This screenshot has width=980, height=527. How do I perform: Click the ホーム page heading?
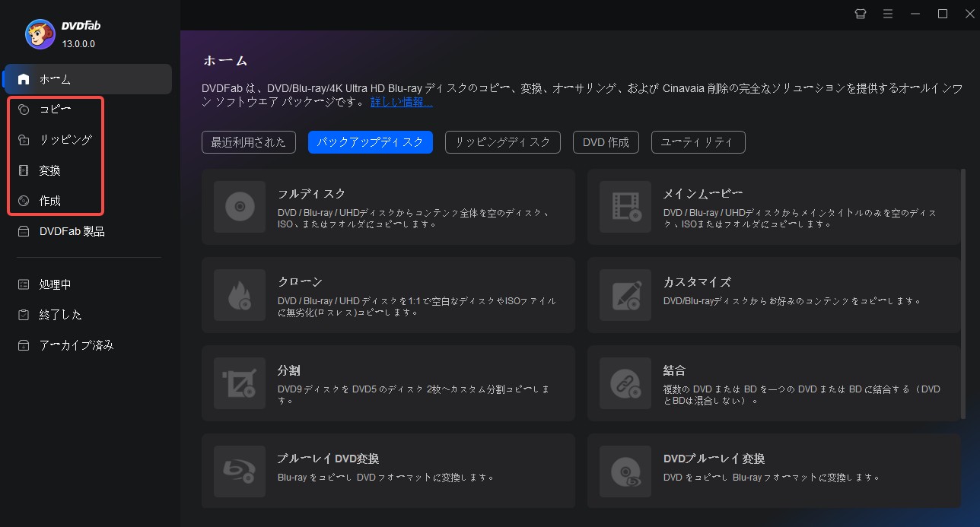pyautogui.click(x=225, y=61)
